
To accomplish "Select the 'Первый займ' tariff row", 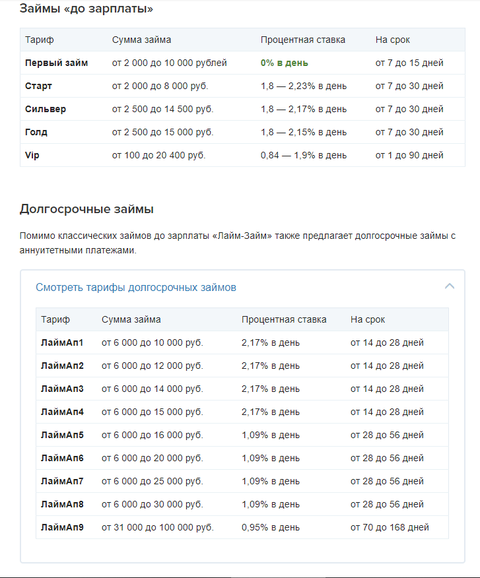I will pyautogui.click(x=243, y=63).
